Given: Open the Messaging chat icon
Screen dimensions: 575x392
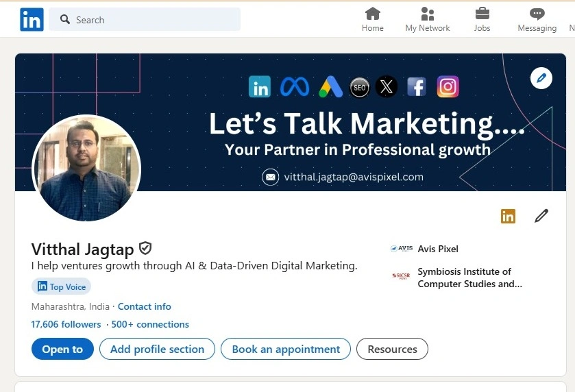Looking at the screenshot, I should click(x=537, y=14).
